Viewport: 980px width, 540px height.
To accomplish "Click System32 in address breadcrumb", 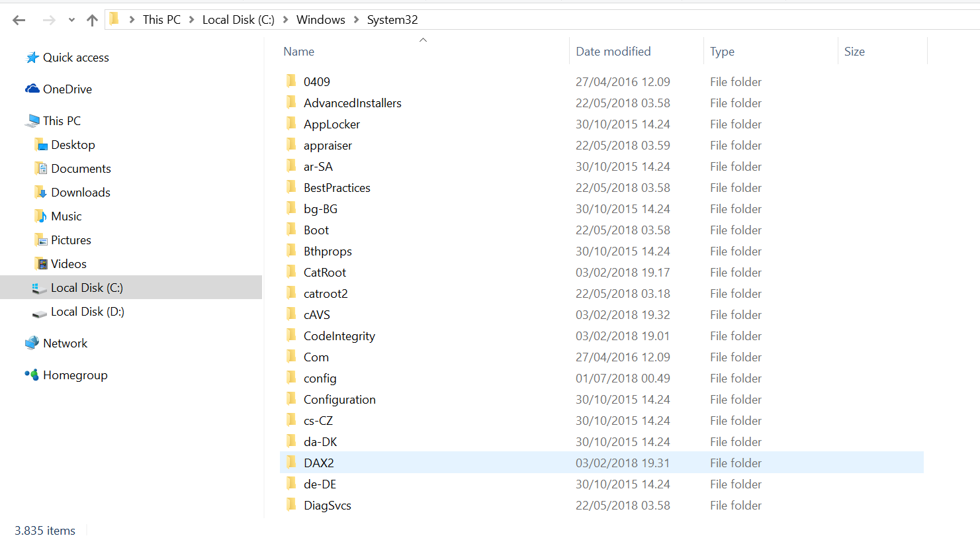I will 392,20.
